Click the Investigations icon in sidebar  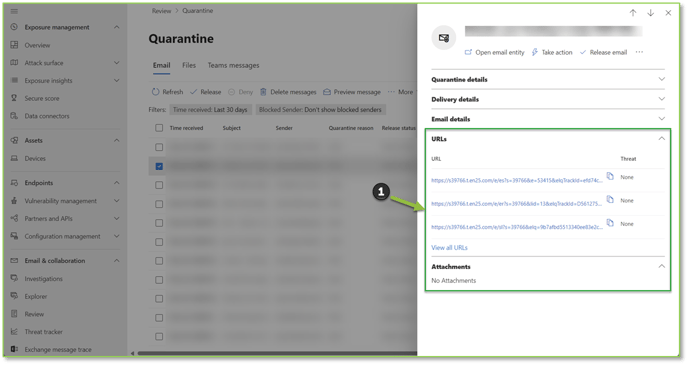click(14, 278)
